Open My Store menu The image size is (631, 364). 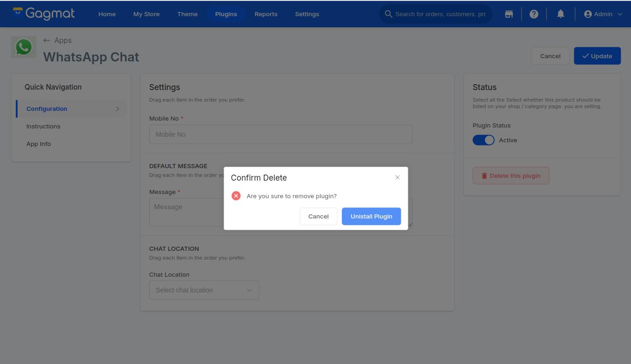[146, 14]
